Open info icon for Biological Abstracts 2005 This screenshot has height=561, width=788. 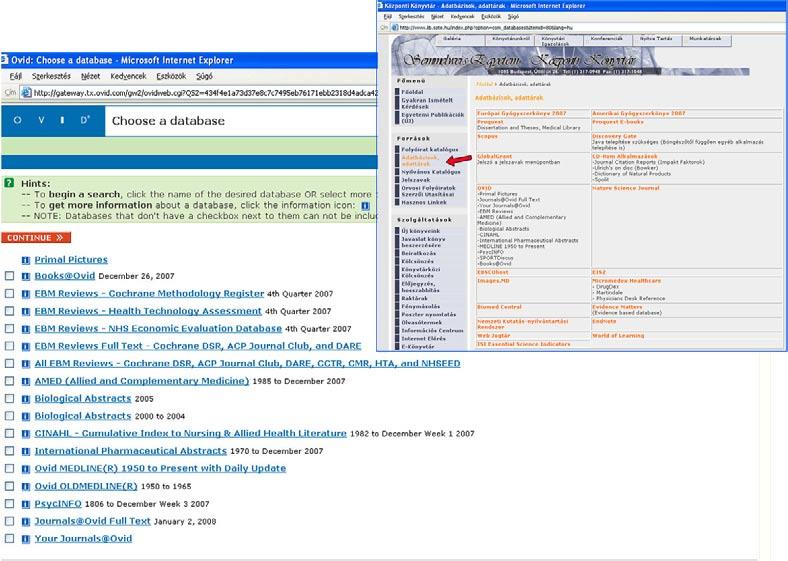(x=26, y=399)
